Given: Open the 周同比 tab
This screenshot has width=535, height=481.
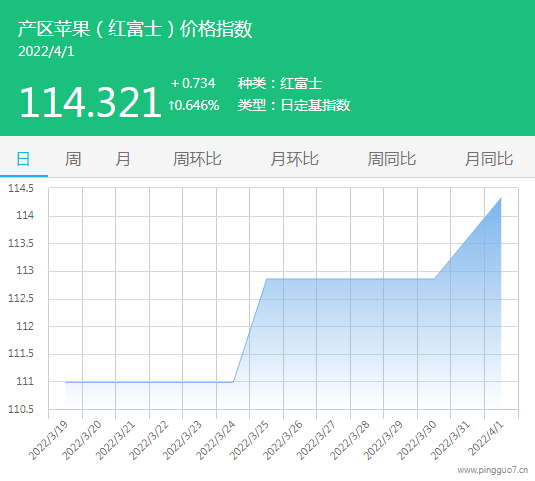Looking at the screenshot, I should 392,159.
